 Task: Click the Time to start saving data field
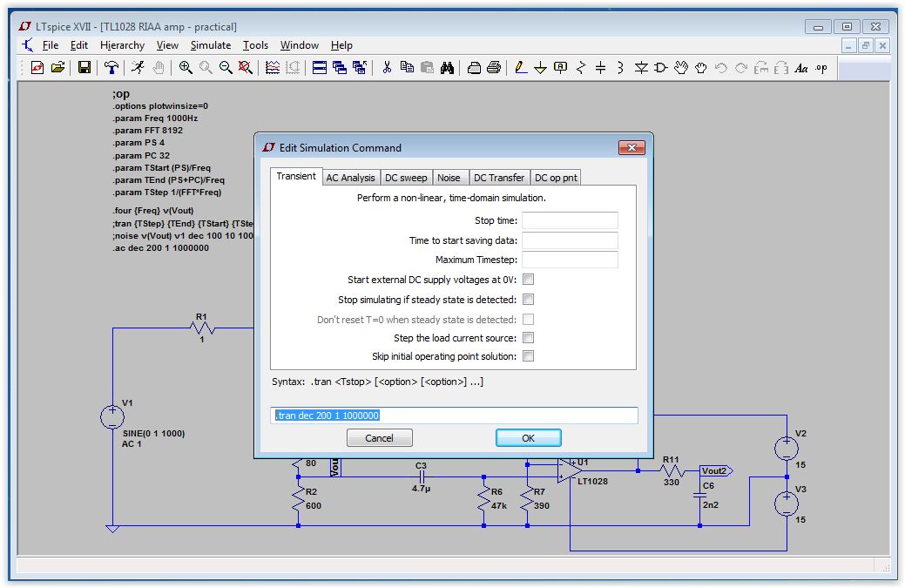tap(570, 240)
